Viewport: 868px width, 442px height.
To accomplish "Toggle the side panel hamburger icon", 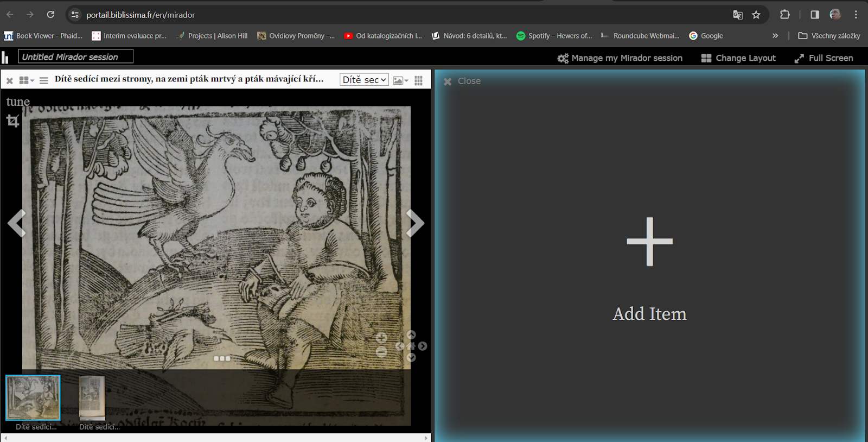I will 44,80.
